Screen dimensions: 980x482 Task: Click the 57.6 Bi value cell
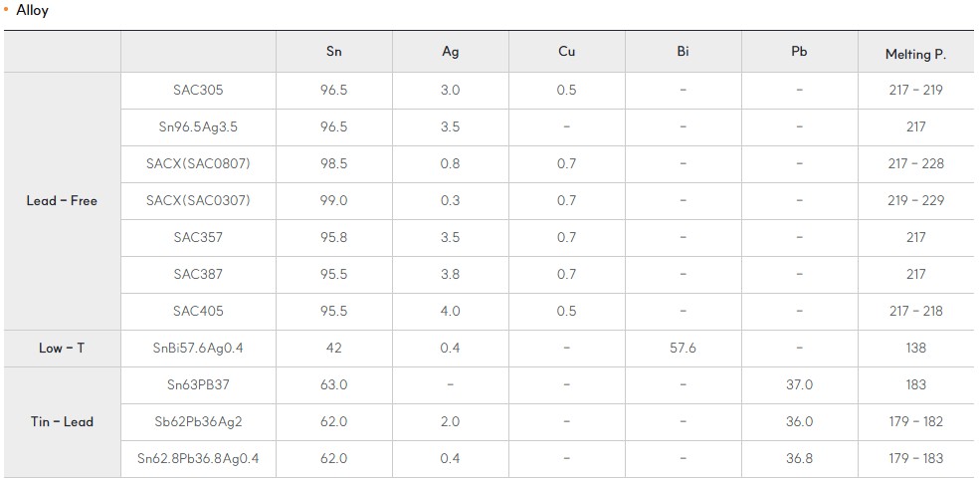pos(684,348)
